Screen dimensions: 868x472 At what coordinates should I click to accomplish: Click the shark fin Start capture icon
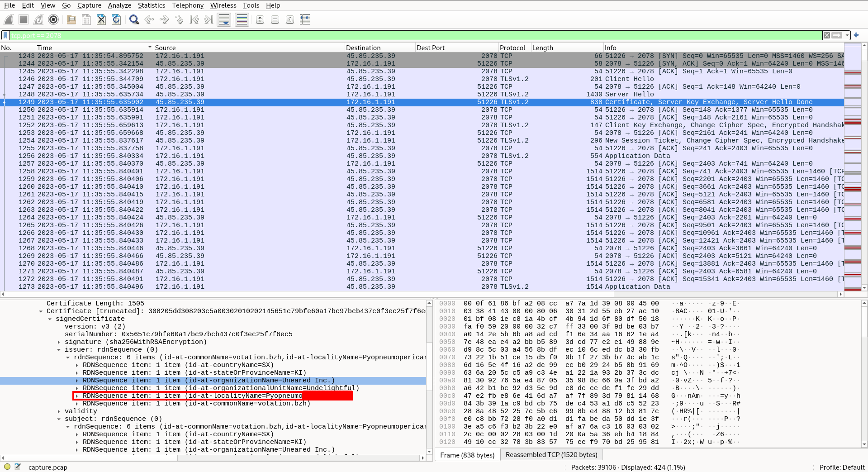[x=9, y=19]
